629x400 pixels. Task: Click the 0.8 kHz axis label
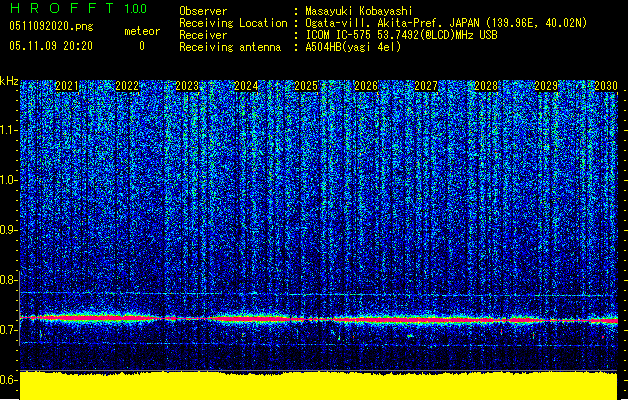[9, 280]
